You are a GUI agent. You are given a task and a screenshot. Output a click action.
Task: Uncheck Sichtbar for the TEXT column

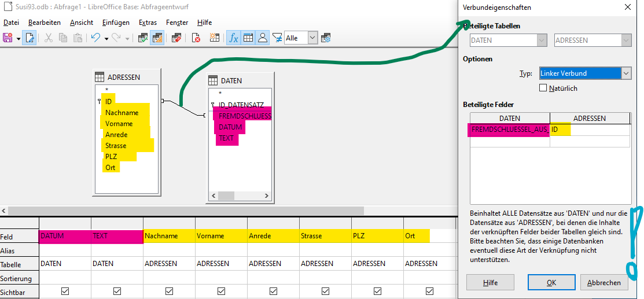117,291
